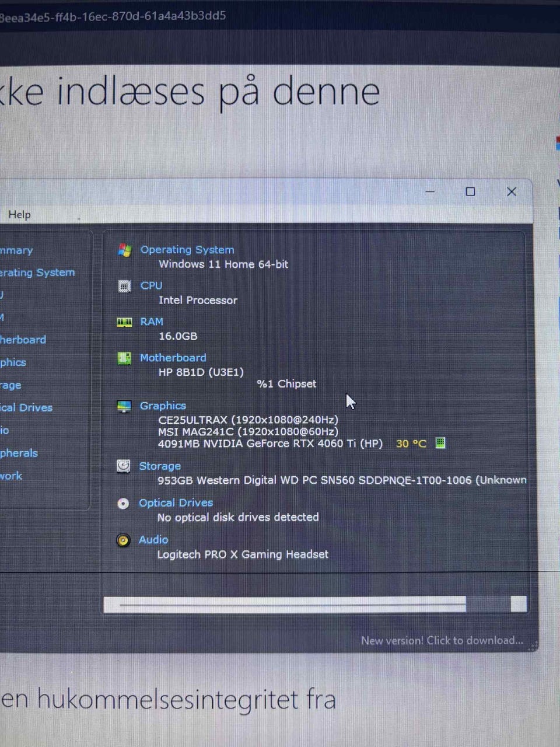Maximize the Speccy window
The width and height of the screenshot is (560, 747).
click(470, 191)
